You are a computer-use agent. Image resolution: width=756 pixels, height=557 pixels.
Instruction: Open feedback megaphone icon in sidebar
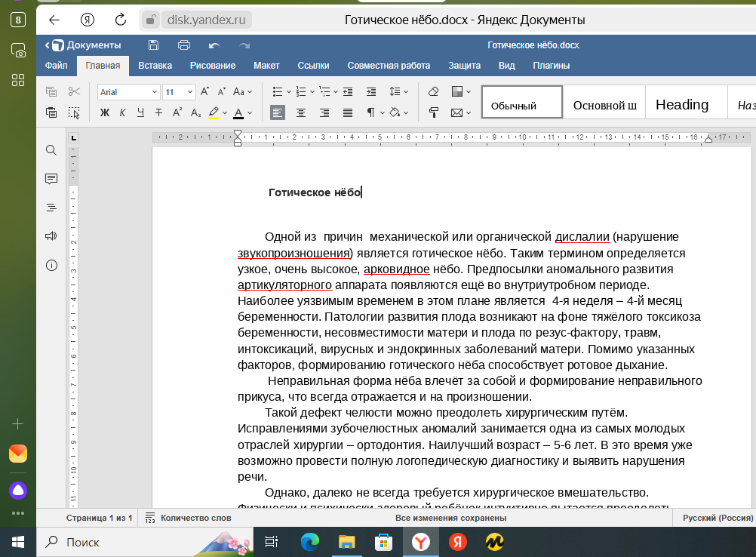point(51,235)
